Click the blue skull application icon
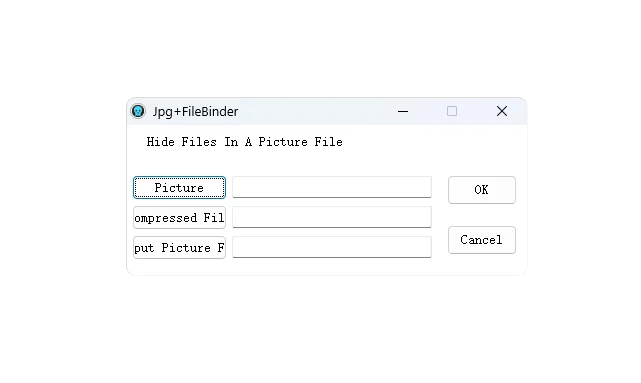The image size is (641, 383). pos(138,111)
